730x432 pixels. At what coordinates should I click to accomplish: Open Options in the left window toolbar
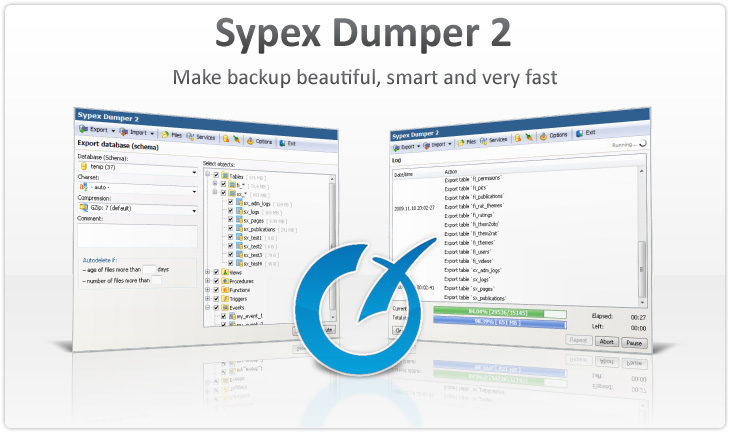pyautogui.click(x=259, y=141)
